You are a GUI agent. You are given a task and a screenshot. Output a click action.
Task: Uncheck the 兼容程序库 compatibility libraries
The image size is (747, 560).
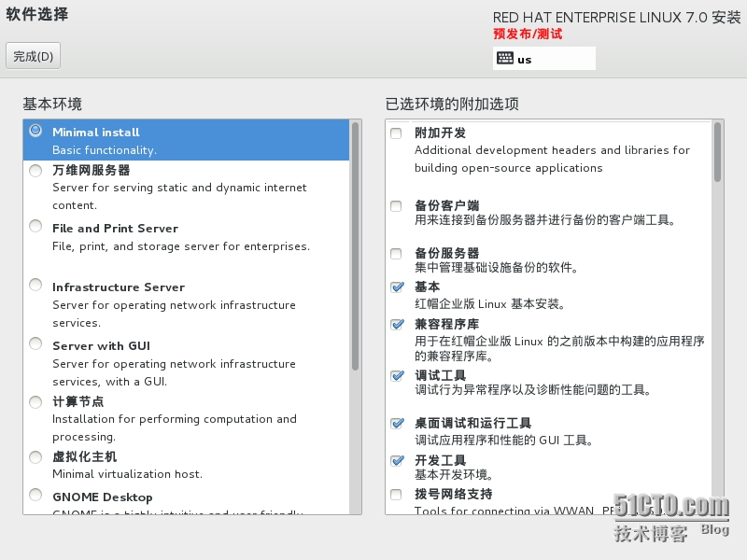tap(397, 324)
